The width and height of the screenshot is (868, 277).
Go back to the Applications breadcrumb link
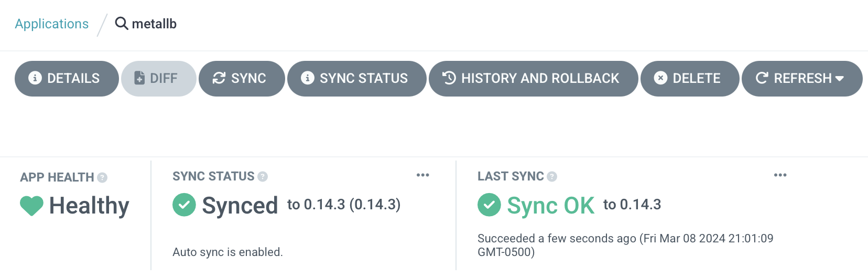(52, 24)
